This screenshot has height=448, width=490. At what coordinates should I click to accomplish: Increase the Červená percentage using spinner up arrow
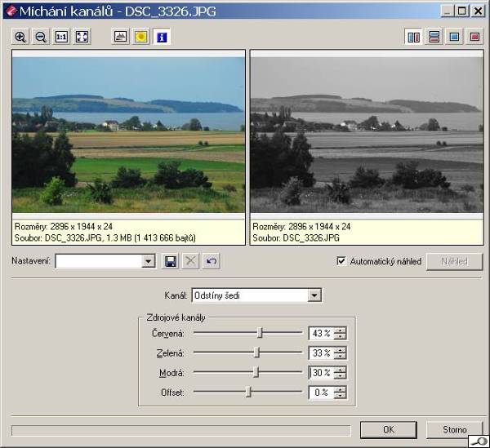(341, 330)
